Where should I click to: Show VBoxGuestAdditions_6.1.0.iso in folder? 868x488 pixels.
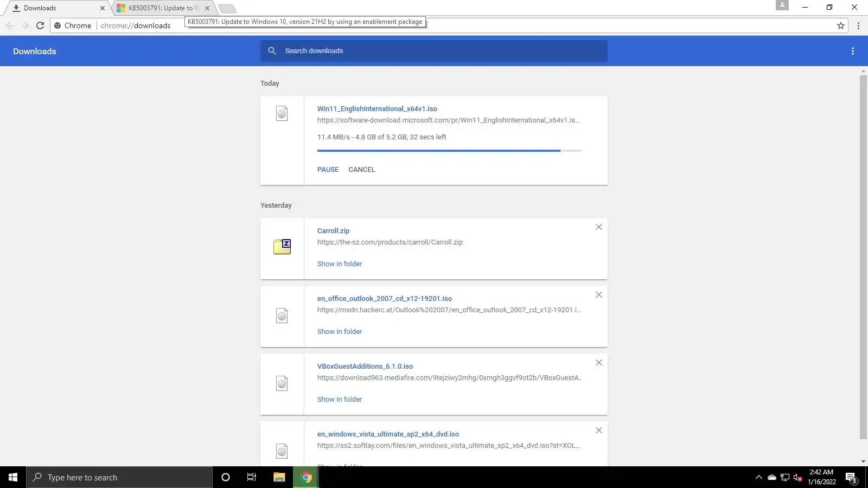tap(340, 400)
